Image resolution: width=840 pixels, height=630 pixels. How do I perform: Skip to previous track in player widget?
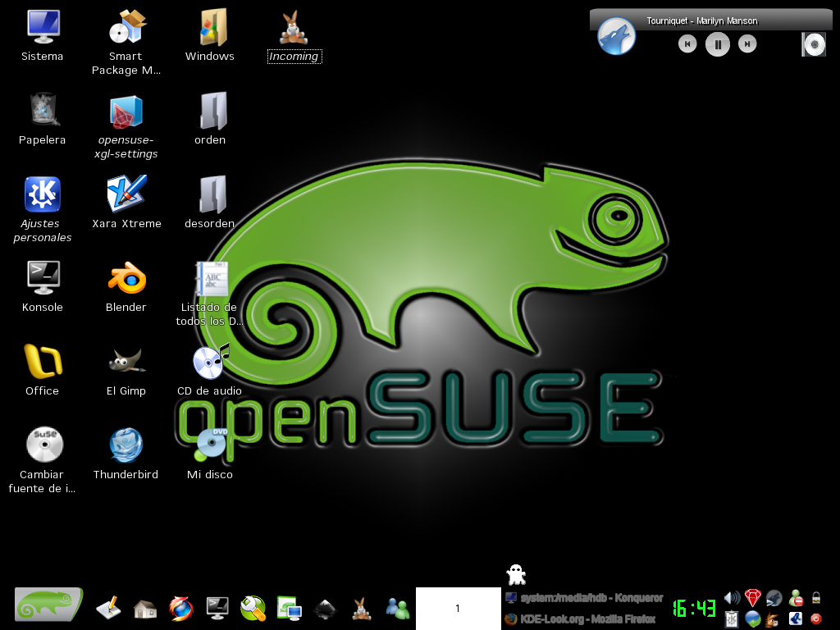(687, 44)
